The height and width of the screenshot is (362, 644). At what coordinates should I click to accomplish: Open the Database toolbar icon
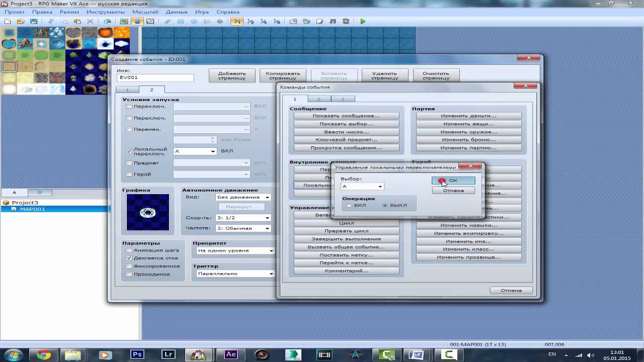(x=293, y=21)
